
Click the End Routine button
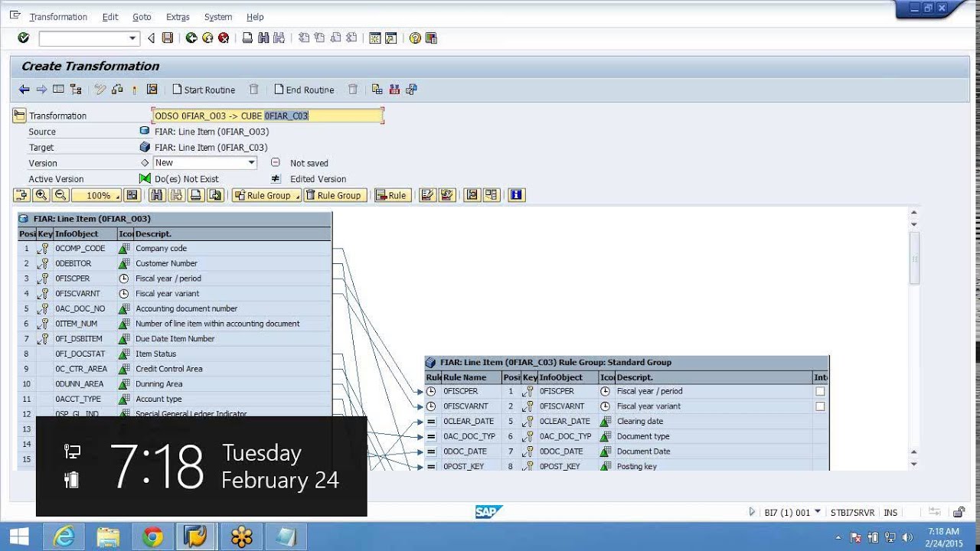click(x=304, y=90)
